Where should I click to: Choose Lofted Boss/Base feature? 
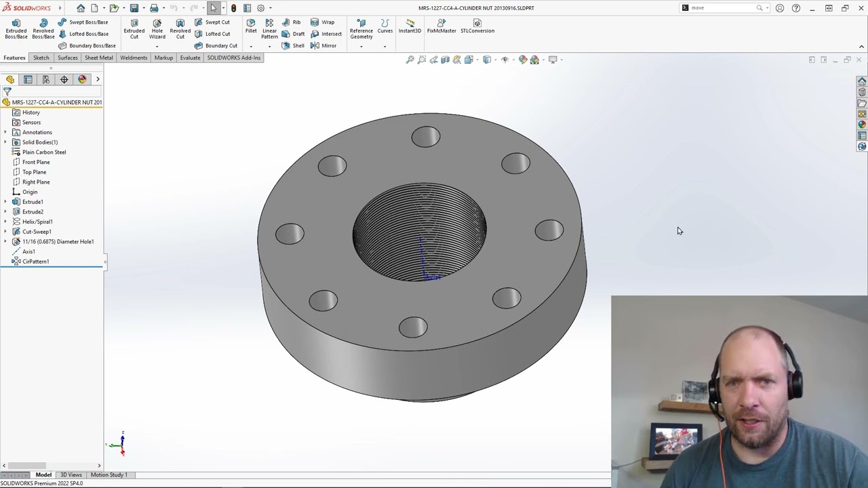tap(83, 34)
